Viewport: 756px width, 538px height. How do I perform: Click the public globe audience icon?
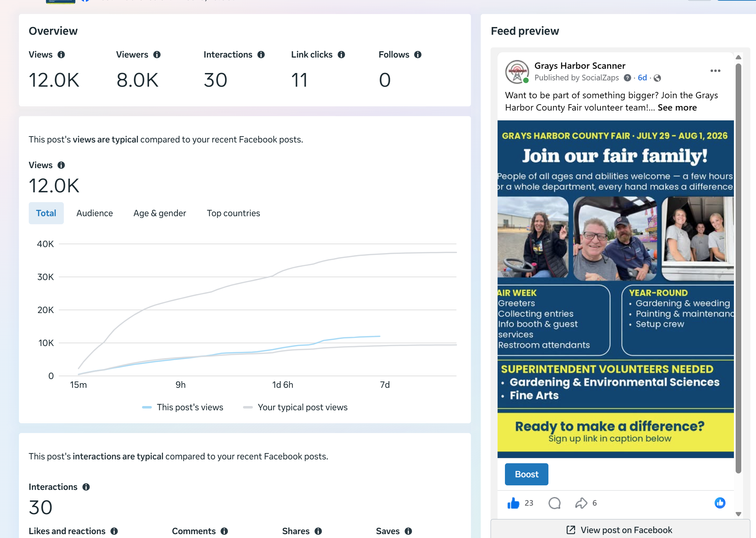[657, 78]
